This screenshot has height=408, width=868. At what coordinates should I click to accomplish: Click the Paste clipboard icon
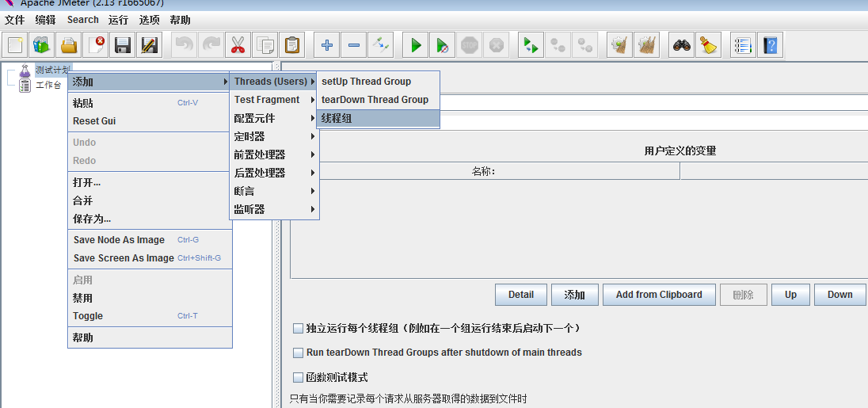[291, 45]
